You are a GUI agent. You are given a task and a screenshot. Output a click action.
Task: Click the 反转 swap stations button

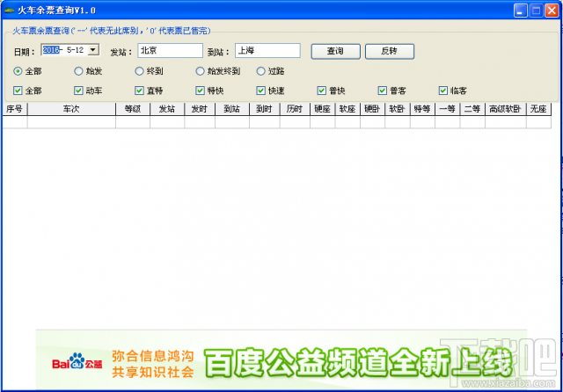tap(390, 51)
